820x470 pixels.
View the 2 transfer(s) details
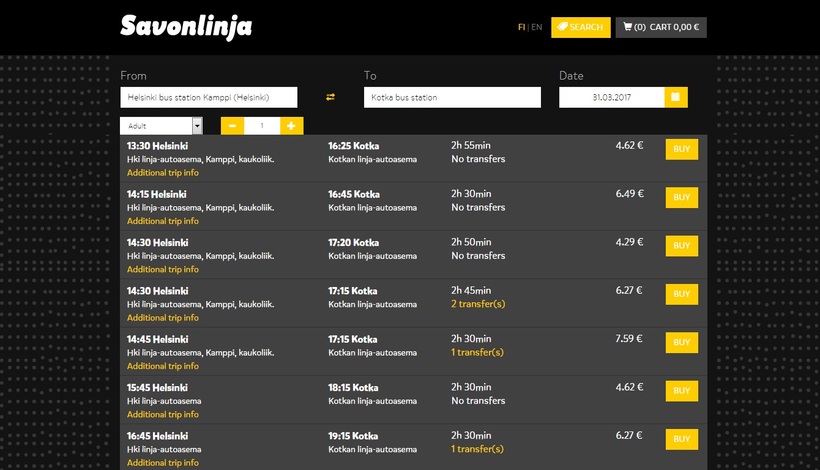(x=477, y=304)
